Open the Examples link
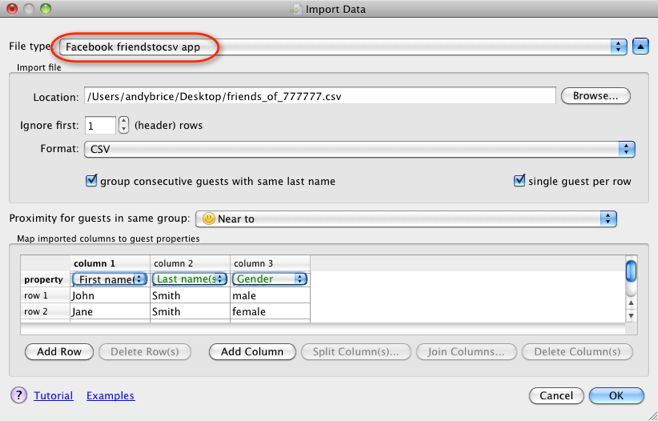Image resolution: width=658 pixels, height=421 pixels. tap(110, 396)
